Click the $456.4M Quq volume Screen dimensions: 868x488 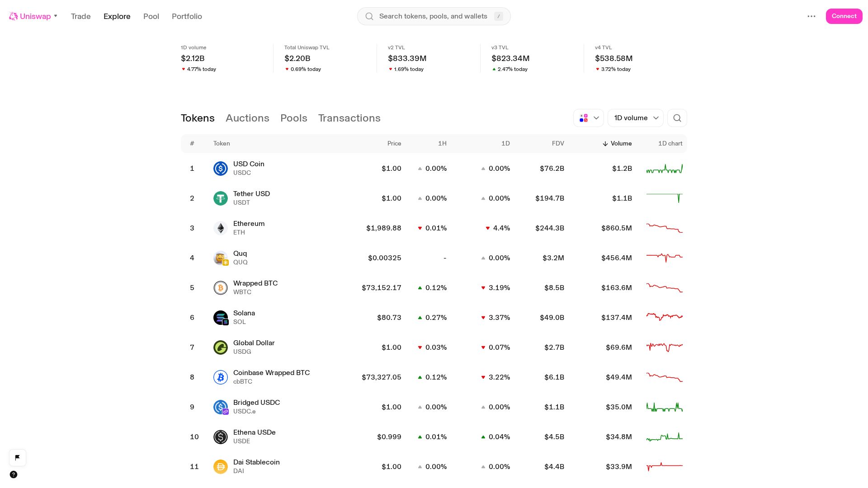(617, 258)
